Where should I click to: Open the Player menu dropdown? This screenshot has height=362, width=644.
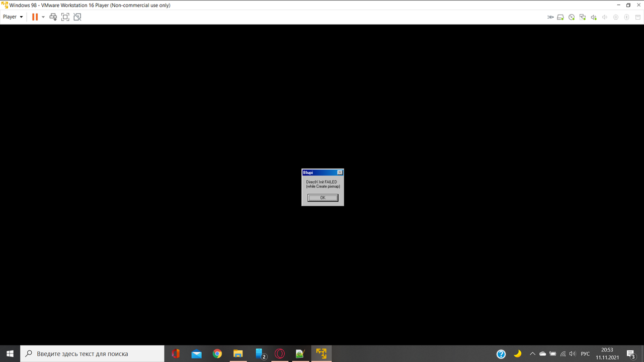click(x=13, y=17)
